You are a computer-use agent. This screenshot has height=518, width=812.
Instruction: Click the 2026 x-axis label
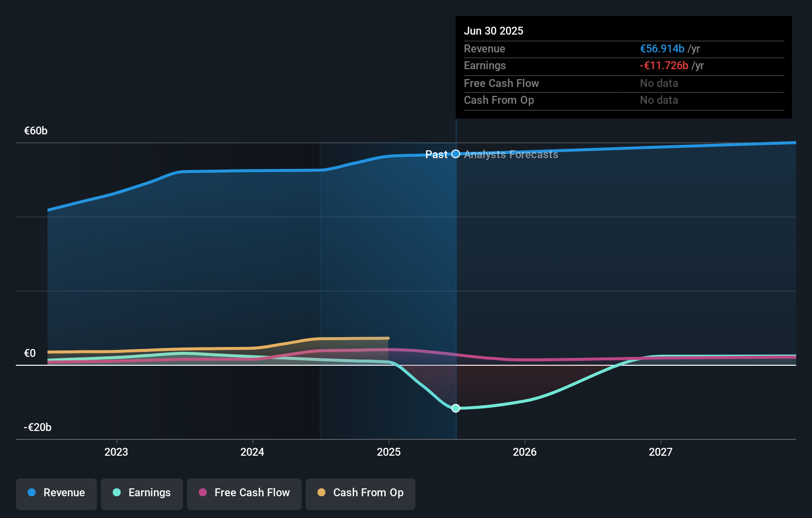525,452
